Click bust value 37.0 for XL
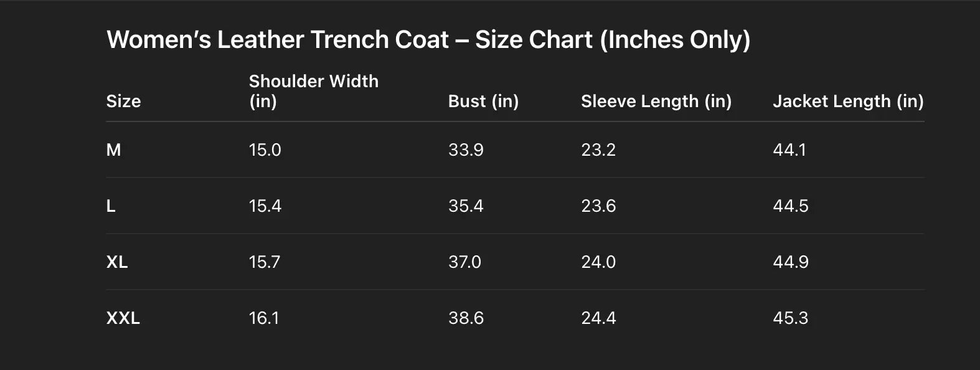Image resolution: width=980 pixels, height=370 pixels. [x=464, y=262]
